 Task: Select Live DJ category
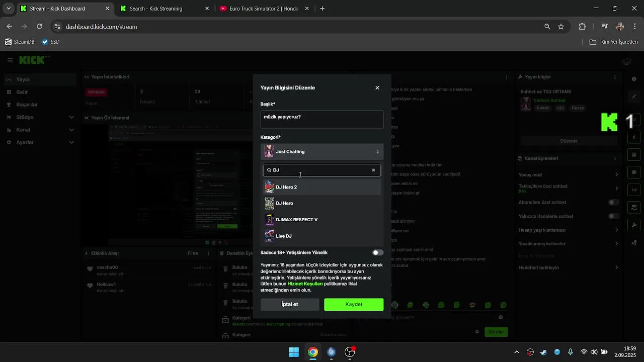point(322,236)
